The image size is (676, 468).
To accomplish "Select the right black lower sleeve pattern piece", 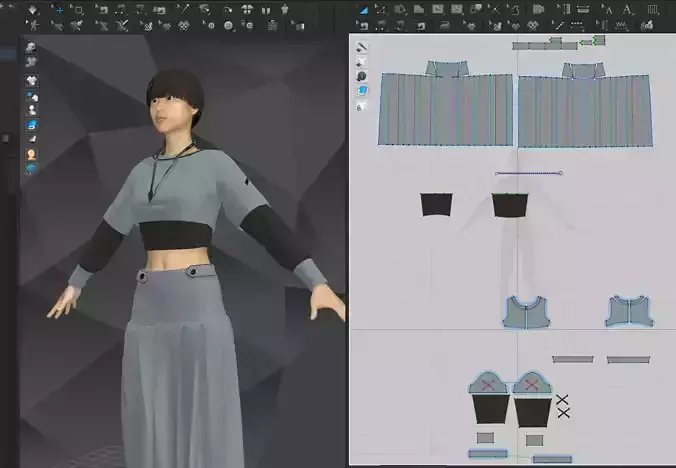I will click(532, 412).
